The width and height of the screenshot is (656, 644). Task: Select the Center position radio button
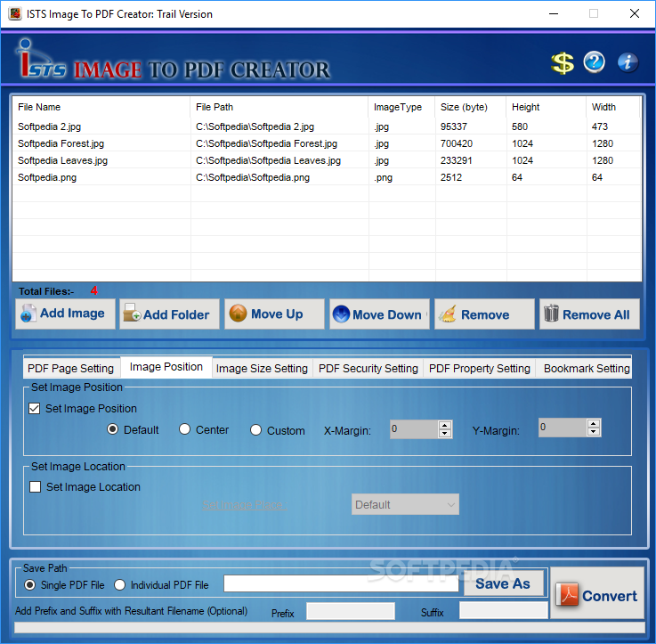click(x=184, y=429)
